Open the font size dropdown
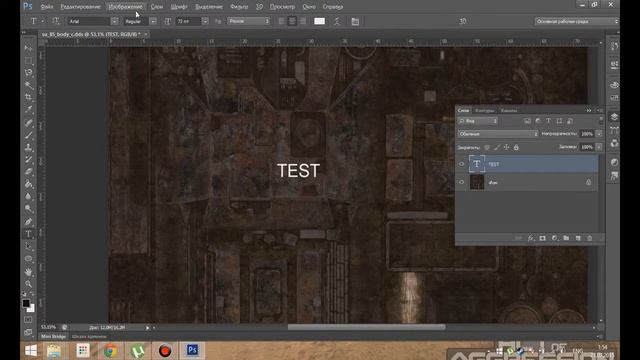The width and height of the screenshot is (640, 360). (205, 21)
